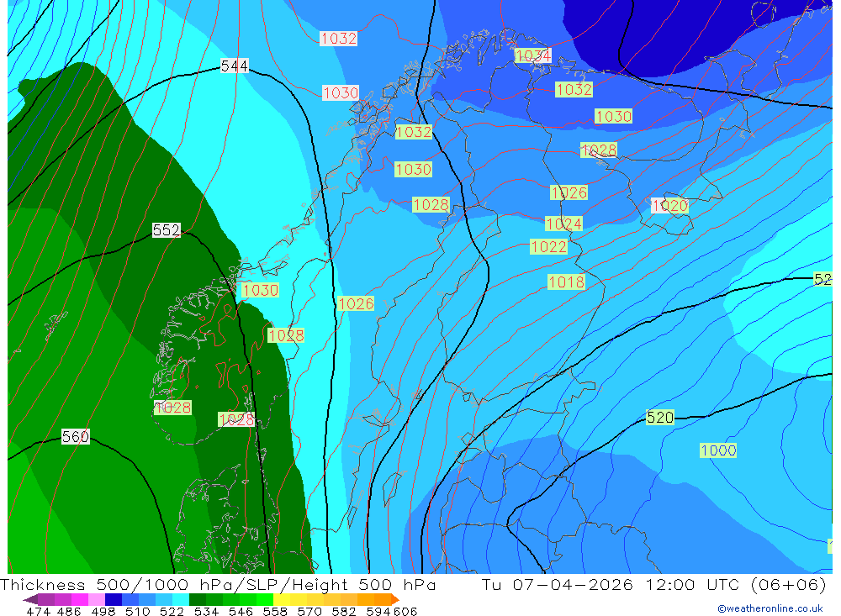Screen dimensions: 841x616
Task: Click the 1018 isobar label
Action: pyautogui.click(x=566, y=282)
